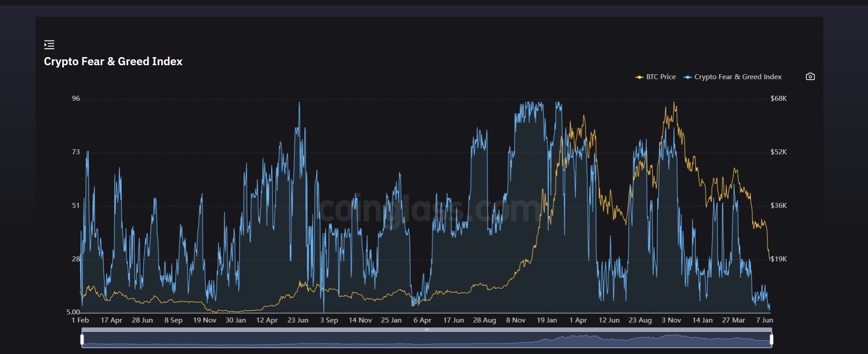Click the 3 Nov date label on x-axis

pos(671,320)
